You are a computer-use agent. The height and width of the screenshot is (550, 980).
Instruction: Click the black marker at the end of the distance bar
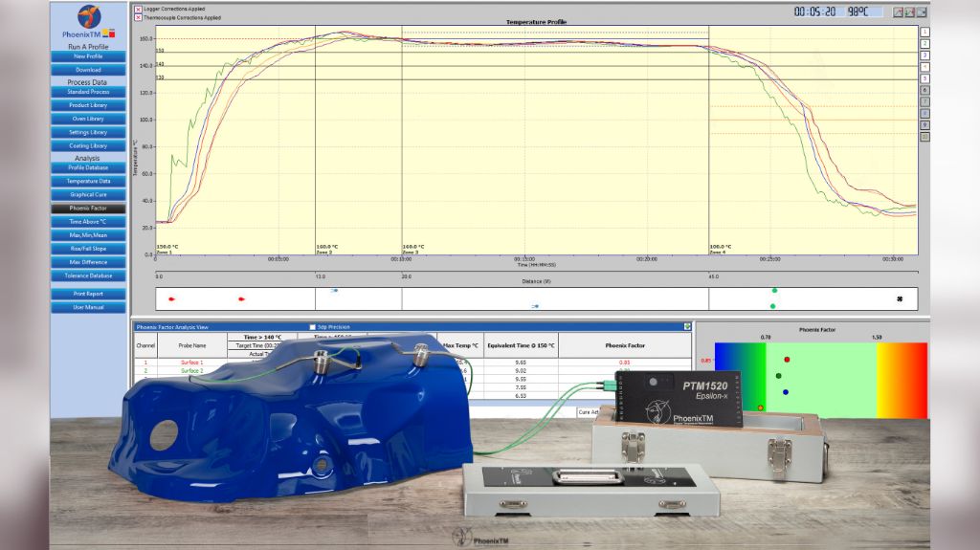[900, 298]
